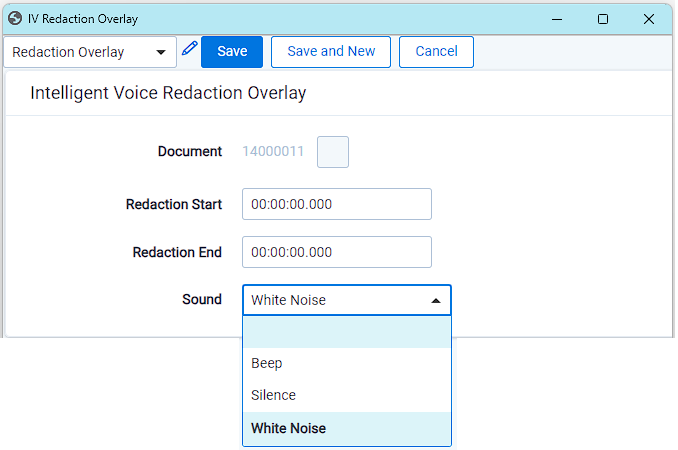Choose Silence from the Sound list

coord(346,395)
